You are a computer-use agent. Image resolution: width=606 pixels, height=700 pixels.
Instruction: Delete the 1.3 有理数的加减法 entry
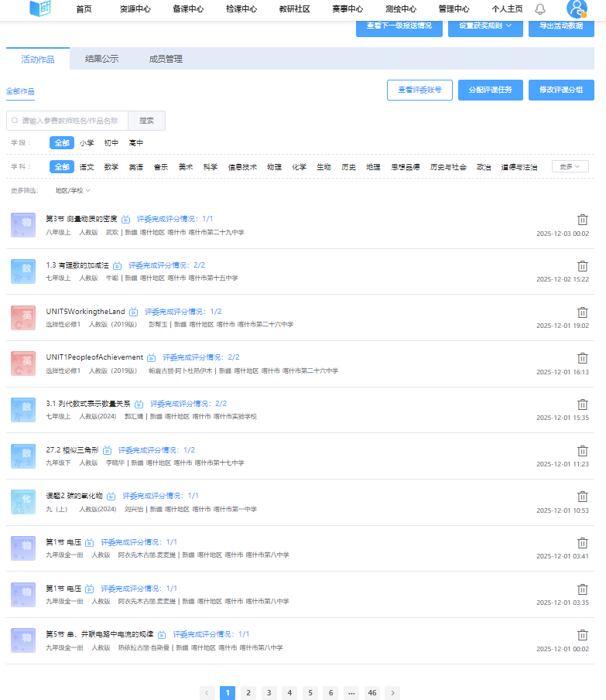coord(582,266)
